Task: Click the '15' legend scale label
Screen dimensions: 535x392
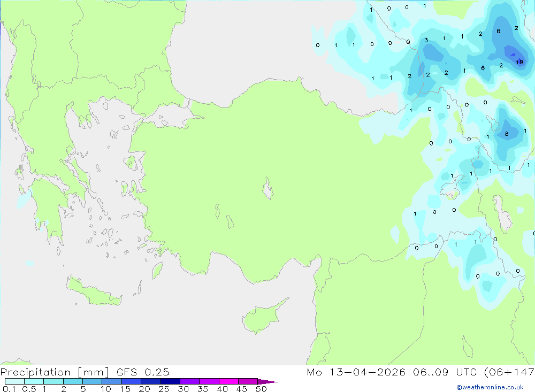Action: (x=125, y=389)
